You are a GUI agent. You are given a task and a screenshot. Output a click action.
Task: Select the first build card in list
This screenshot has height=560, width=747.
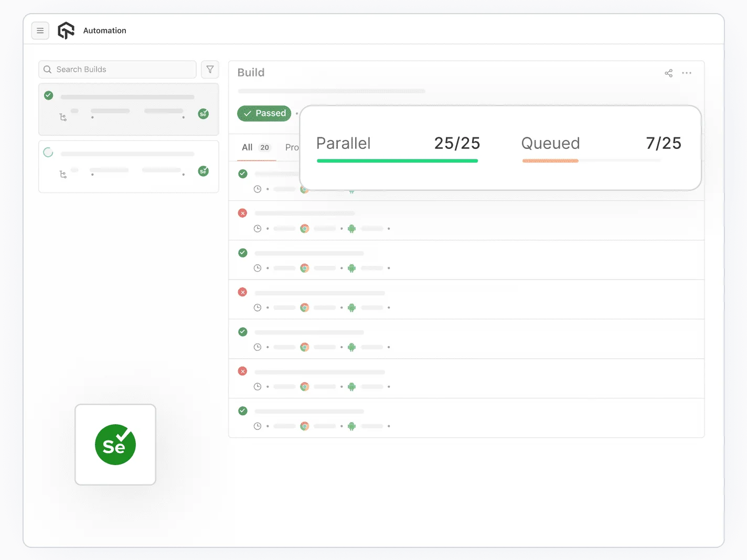(x=129, y=109)
